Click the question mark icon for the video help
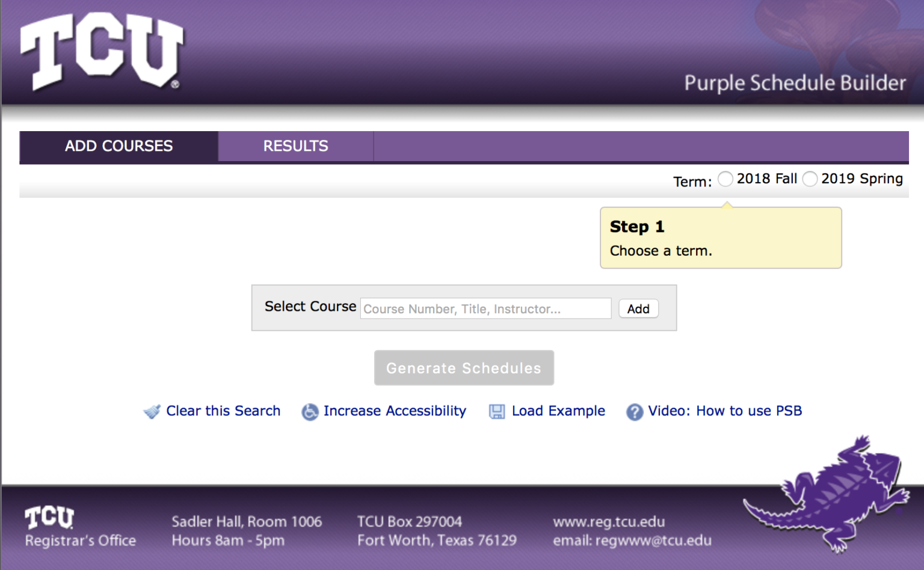 [635, 412]
